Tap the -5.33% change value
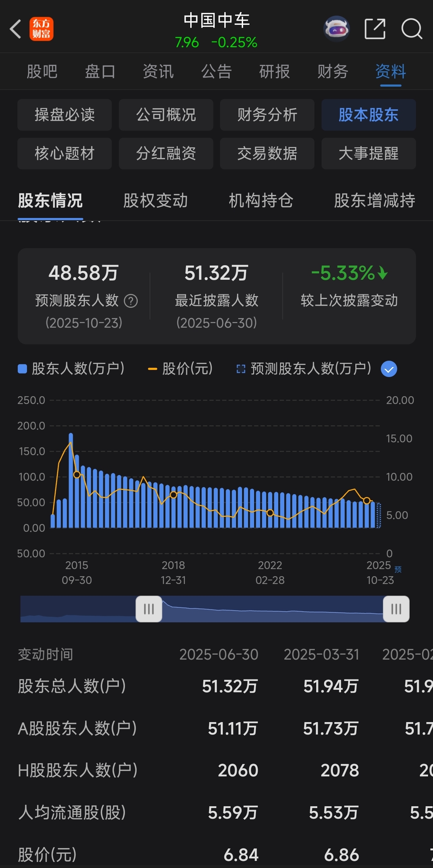This screenshot has width=433, height=868. (x=349, y=273)
